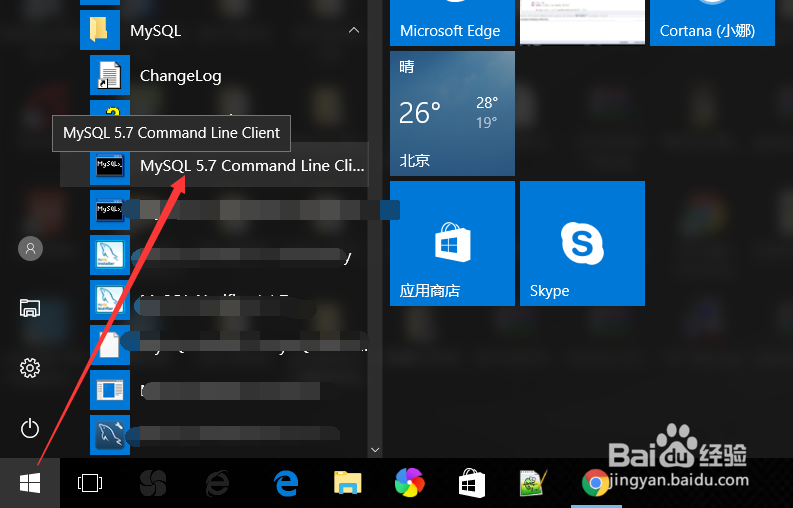The height and width of the screenshot is (508, 793).
Task: Open File Explorer on the taskbar
Action: pos(347,483)
